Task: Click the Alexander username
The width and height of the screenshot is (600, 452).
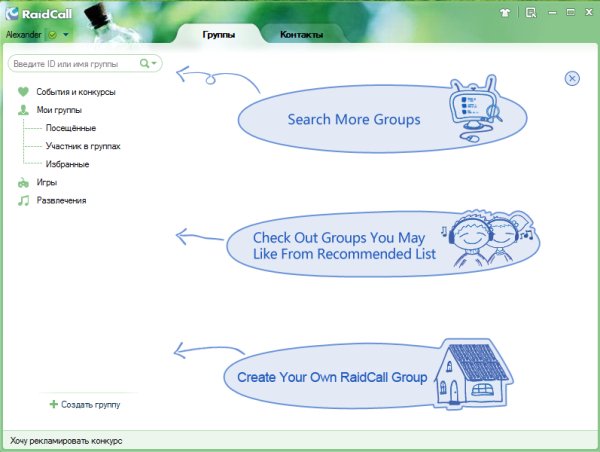Action: tap(24, 35)
